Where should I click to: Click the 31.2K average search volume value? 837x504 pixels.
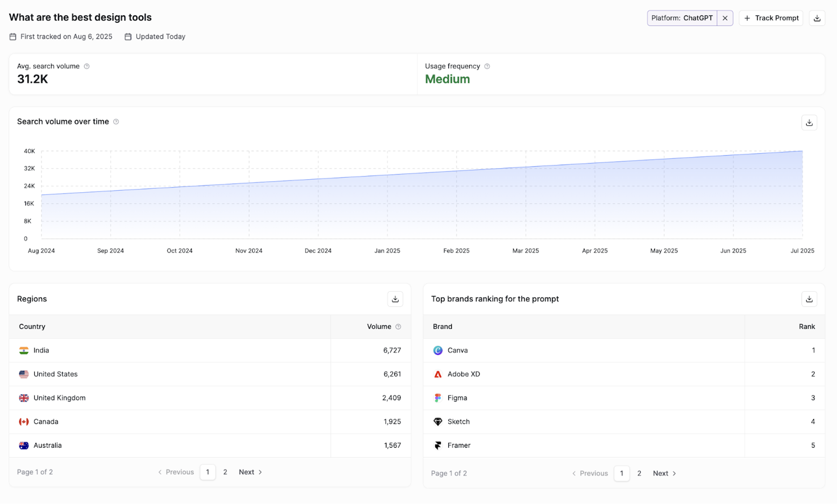pos(33,79)
